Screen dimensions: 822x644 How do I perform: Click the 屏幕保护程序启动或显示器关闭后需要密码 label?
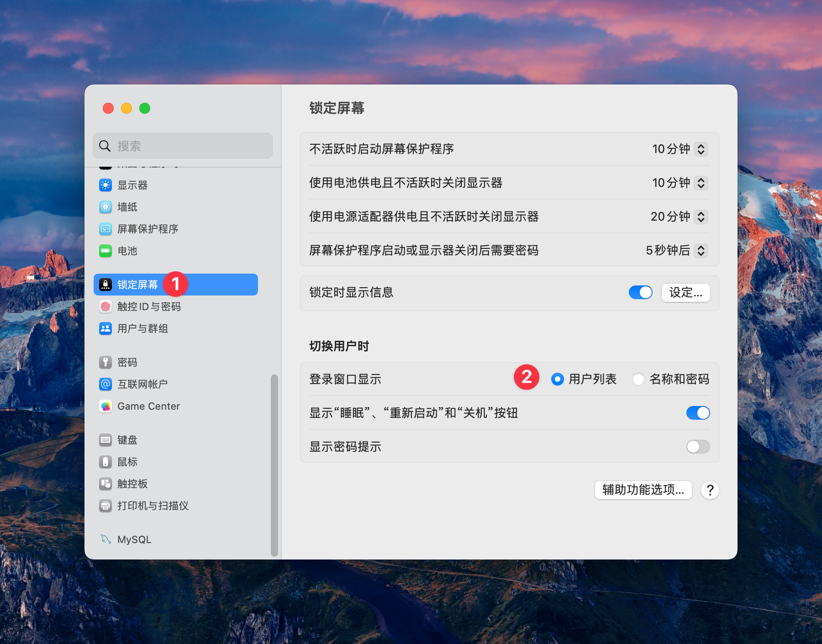(424, 250)
